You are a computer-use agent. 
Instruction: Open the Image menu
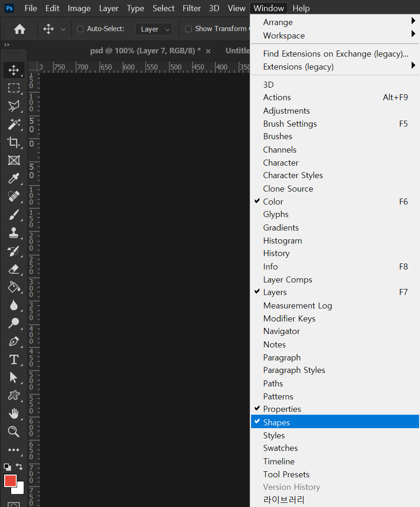(79, 8)
